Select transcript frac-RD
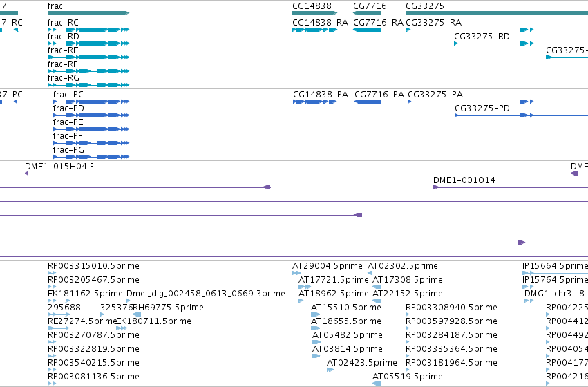The image size is (588, 387). [x=88, y=44]
